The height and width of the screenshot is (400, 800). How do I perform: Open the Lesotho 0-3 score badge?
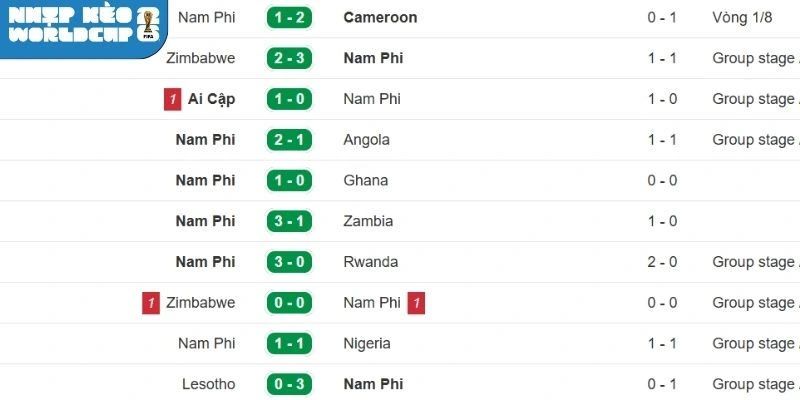tap(291, 384)
